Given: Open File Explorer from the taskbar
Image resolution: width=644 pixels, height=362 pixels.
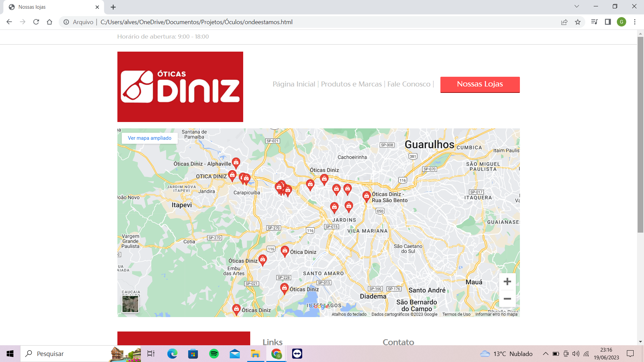Looking at the screenshot, I should (255, 354).
